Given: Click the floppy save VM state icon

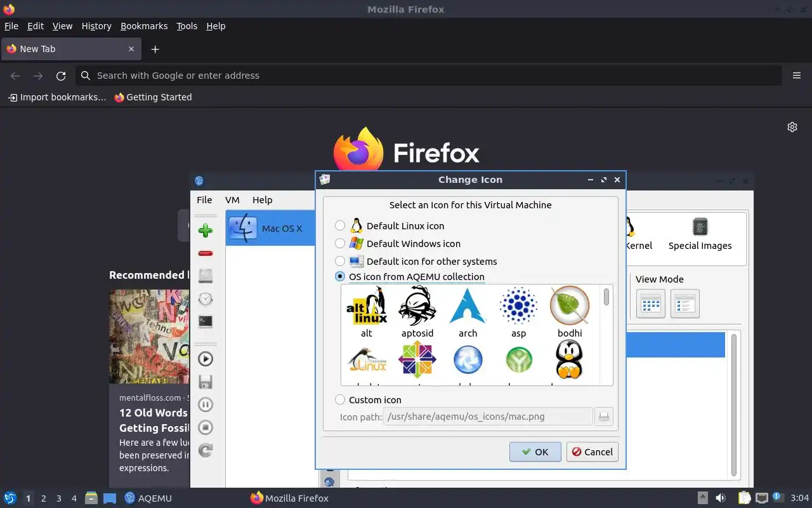Looking at the screenshot, I should click(x=205, y=382).
